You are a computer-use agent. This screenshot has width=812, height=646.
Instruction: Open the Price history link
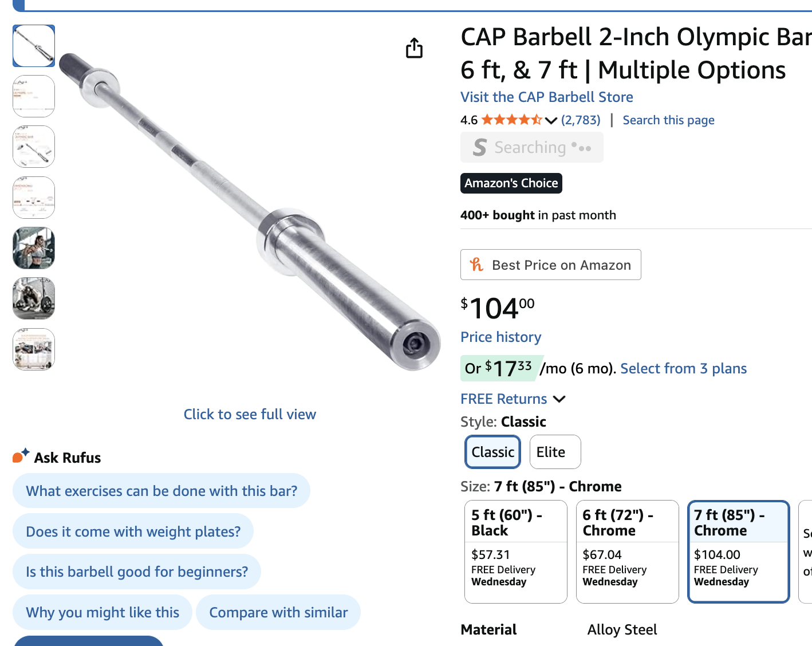click(500, 337)
